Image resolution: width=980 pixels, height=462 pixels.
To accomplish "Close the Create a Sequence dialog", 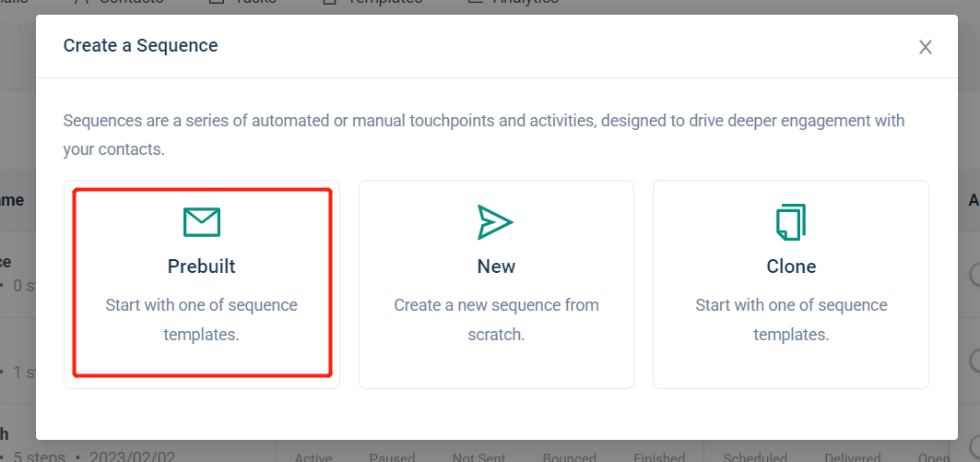I will [926, 47].
